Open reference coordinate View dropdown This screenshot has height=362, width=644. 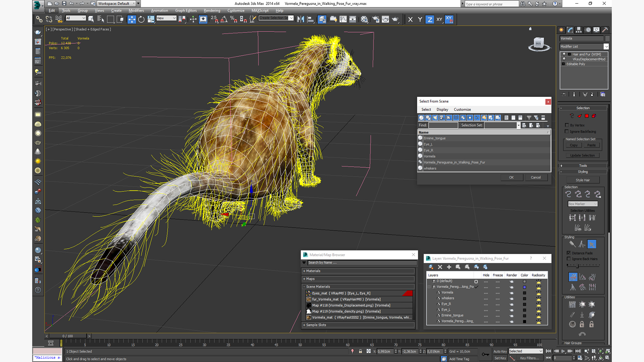click(166, 18)
